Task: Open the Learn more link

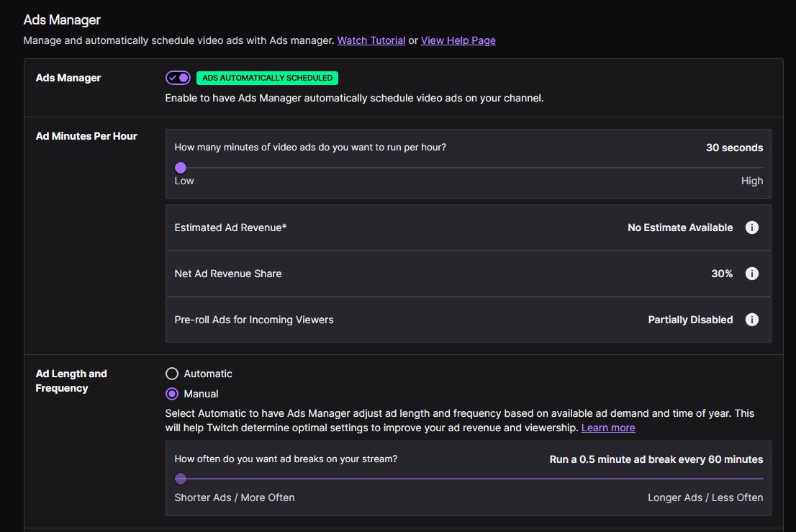Action: click(608, 428)
